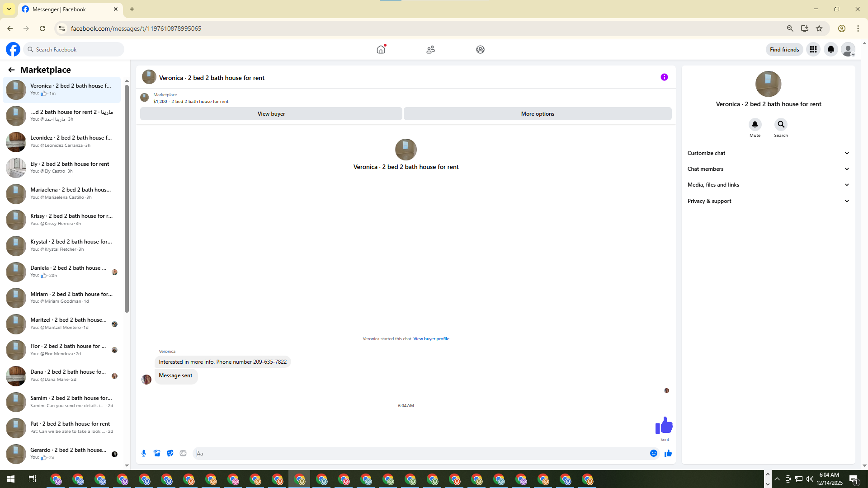Open the emoji picker in the message box

pos(654,453)
